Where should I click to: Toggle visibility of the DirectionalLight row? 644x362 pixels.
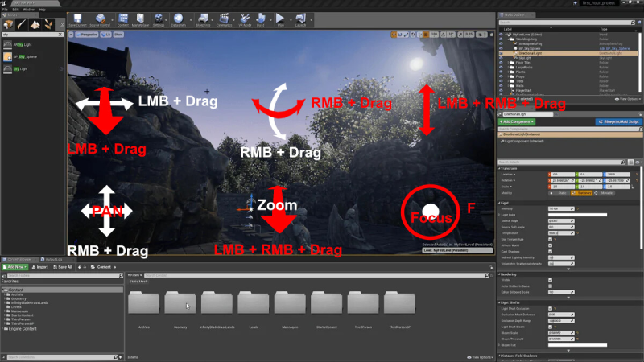(x=501, y=53)
